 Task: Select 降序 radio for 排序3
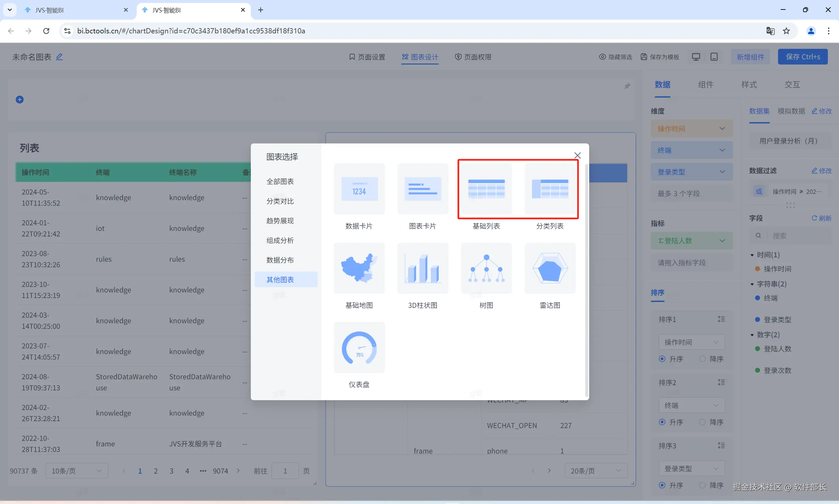pyautogui.click(x=702, y=485)
